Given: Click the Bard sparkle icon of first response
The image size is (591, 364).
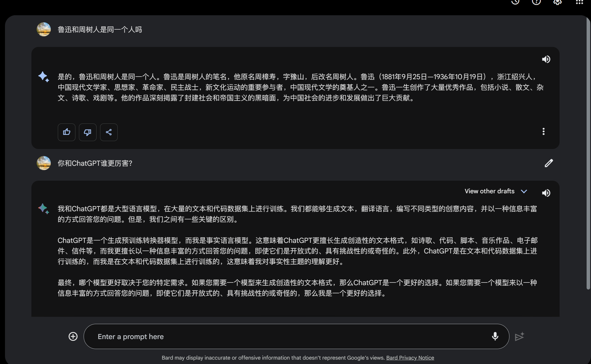Looking at the screenshot, I should (x=43, y=77).
